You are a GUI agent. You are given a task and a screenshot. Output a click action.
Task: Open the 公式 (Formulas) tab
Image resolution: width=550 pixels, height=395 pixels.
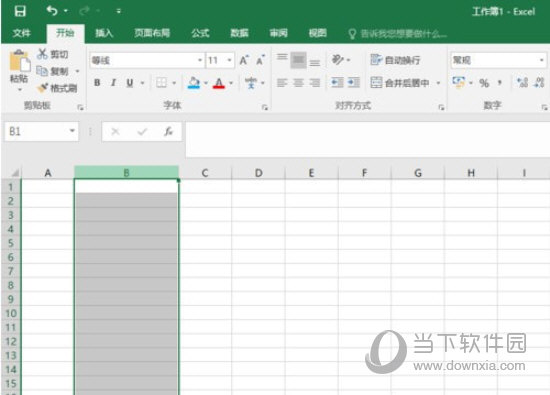coord(200,33)
